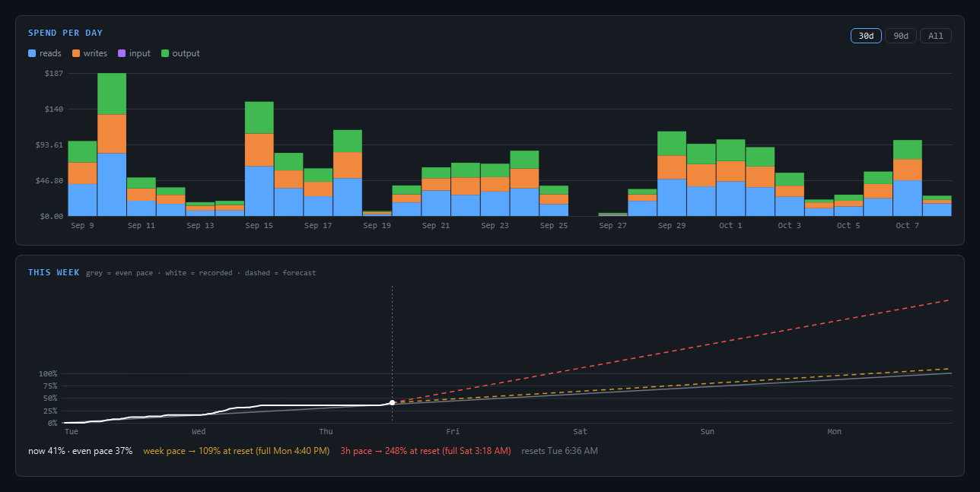Select the Sep 29 bar

coord(672,173)
